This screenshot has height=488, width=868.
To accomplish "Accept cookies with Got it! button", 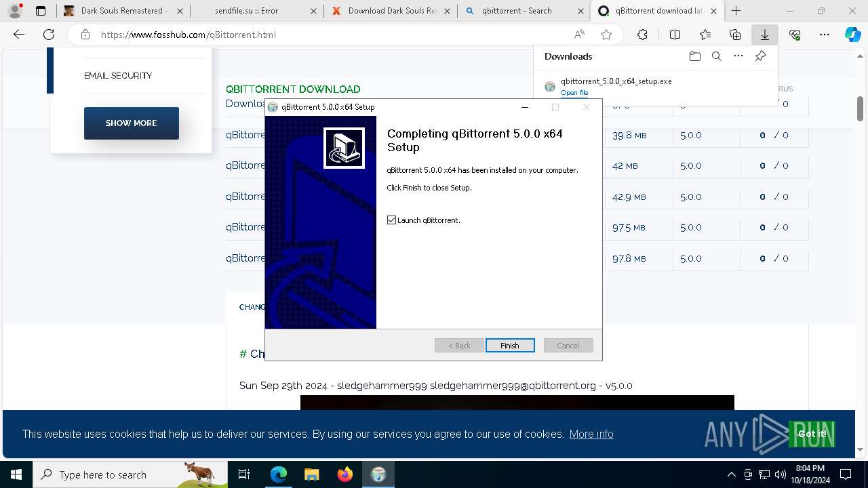I will (812, 434).
